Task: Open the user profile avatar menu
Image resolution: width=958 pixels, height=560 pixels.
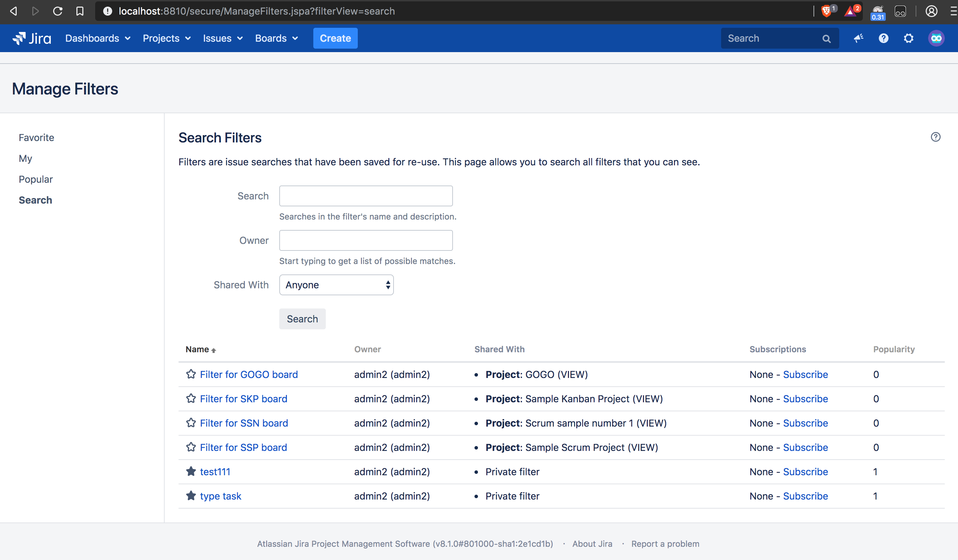Action: [936, 39]
